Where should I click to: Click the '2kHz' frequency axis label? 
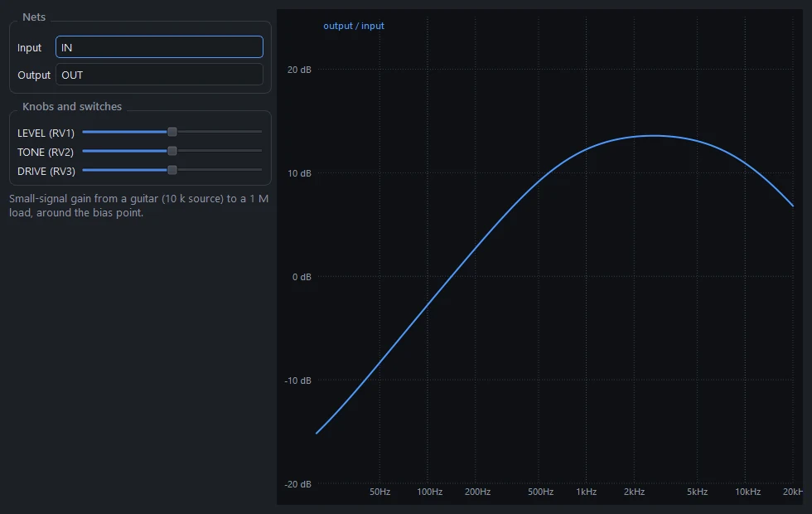click(635, 492)
